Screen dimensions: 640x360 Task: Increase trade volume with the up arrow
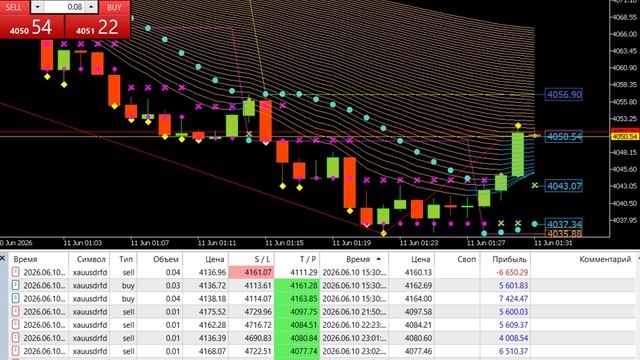tap(91, 7)
